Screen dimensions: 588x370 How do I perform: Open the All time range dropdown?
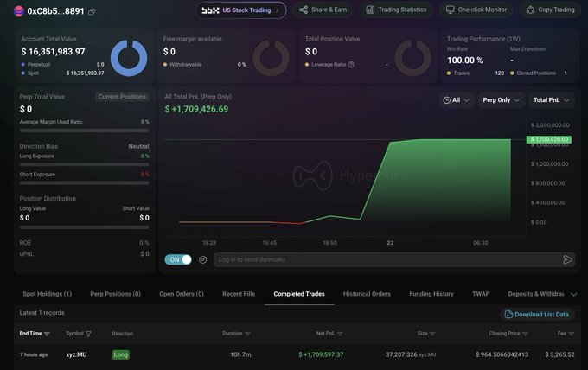coord(457,100)
